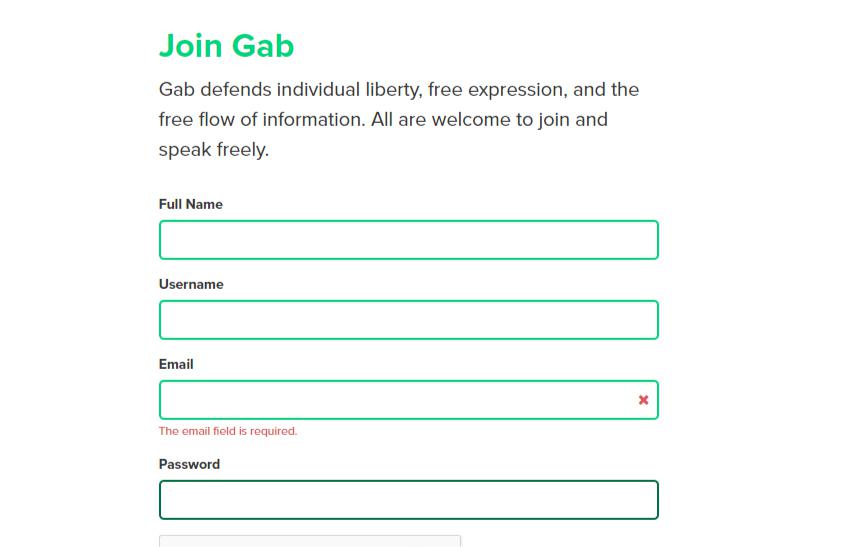Focus the Password input field

(408, 500)
